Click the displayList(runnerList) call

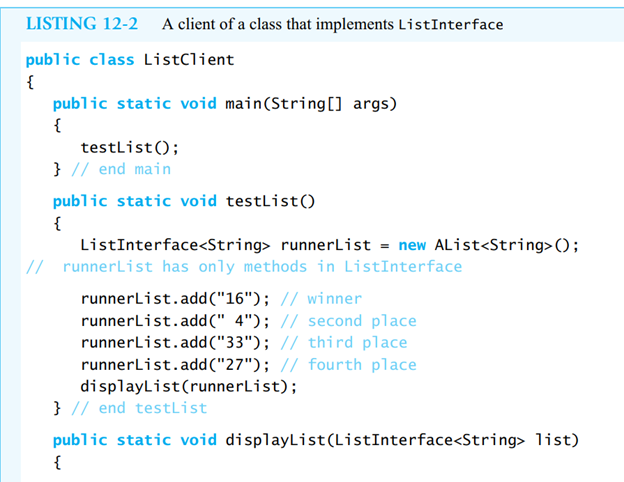[188, 387]
